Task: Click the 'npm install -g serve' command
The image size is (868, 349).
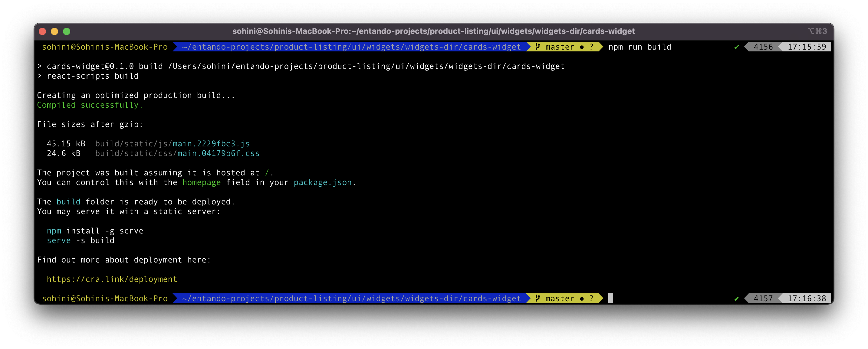Action: click(95, 231)
